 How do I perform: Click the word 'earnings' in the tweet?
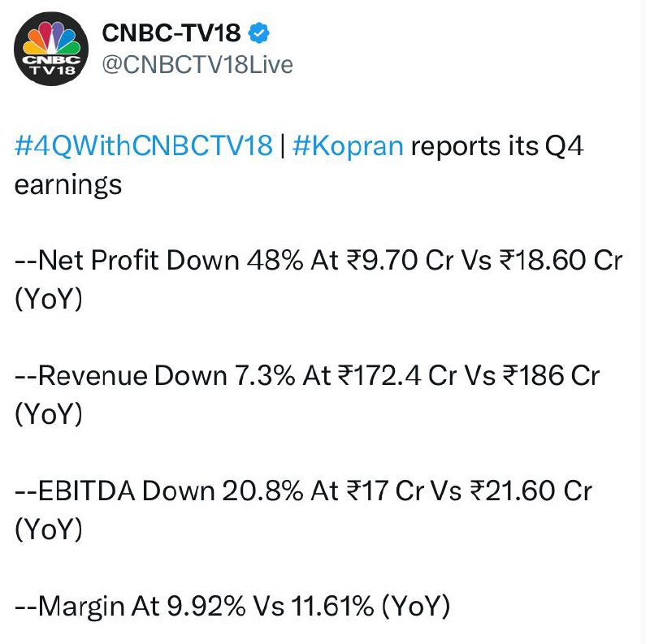[x=68, y=185]
